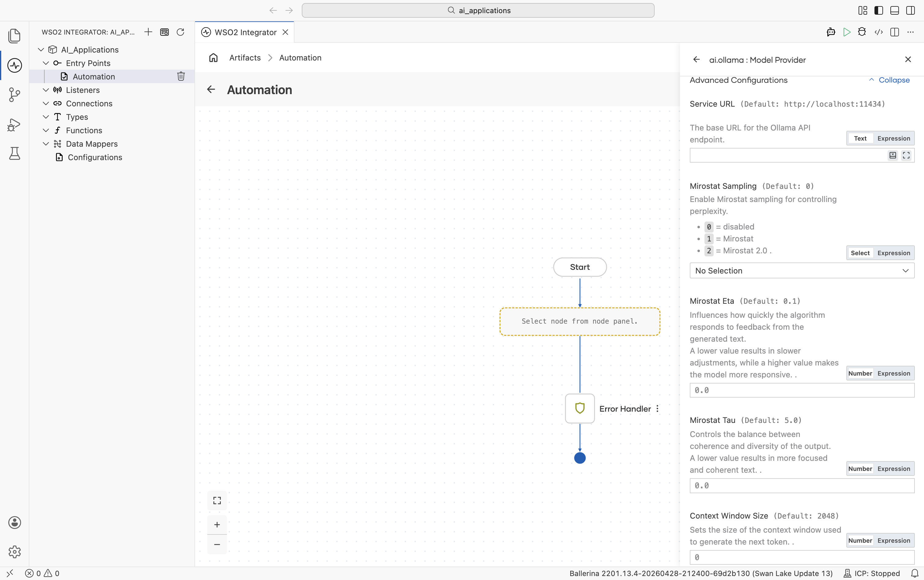The height and width of the screenshot is (580, 924).
Task: Switch Service URL field to Text mode
Action: pos(860,138)
